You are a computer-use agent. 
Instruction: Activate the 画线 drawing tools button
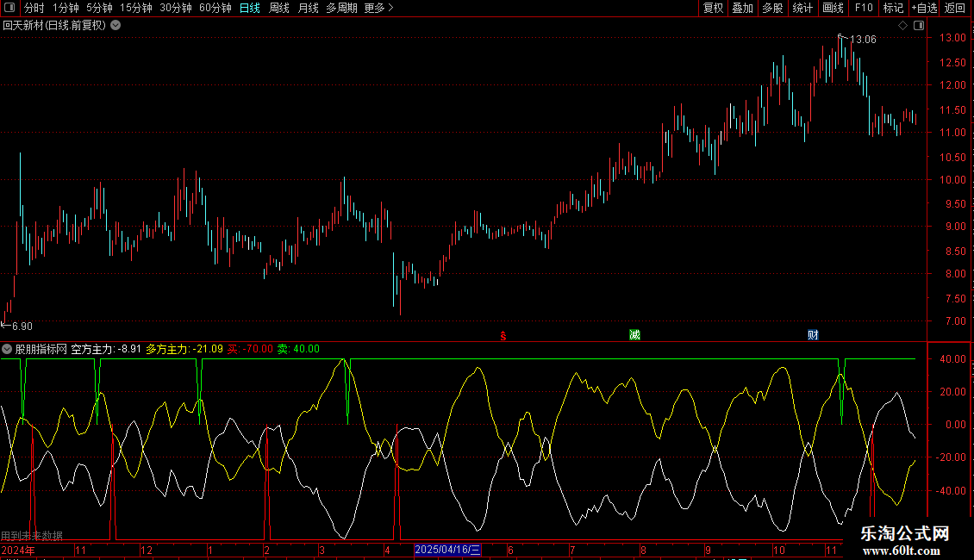[x=833, y=8]
